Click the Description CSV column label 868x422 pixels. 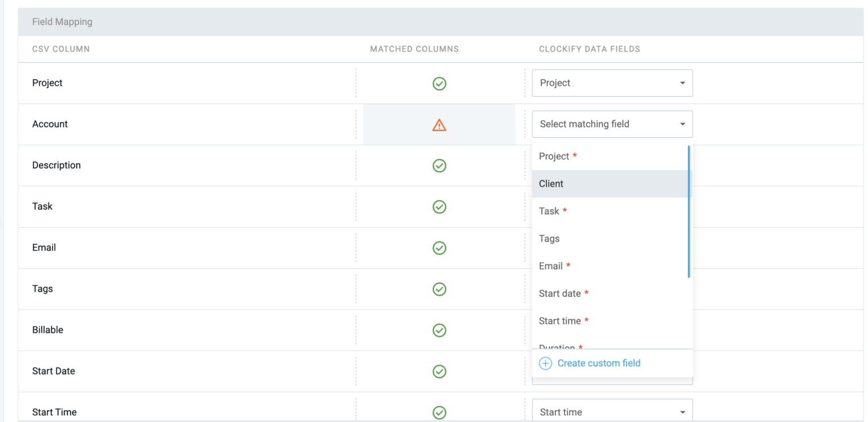(x=57, y=166)
